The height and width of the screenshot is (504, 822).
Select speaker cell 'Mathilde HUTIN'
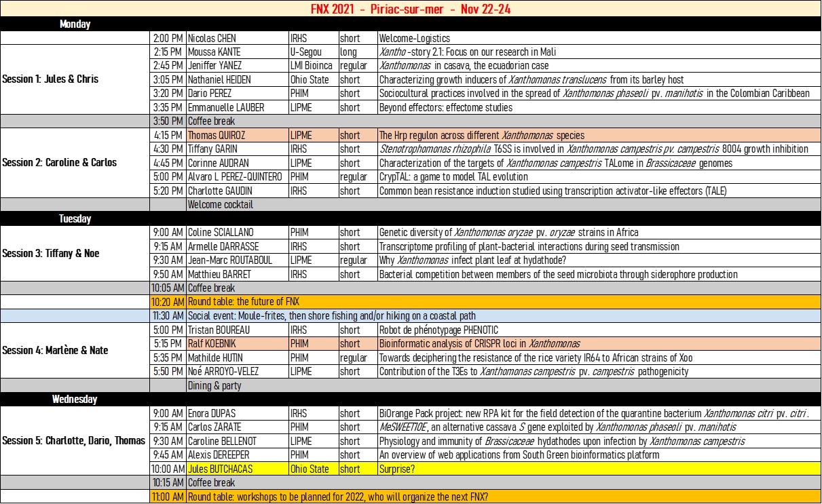tap(237, 357)
